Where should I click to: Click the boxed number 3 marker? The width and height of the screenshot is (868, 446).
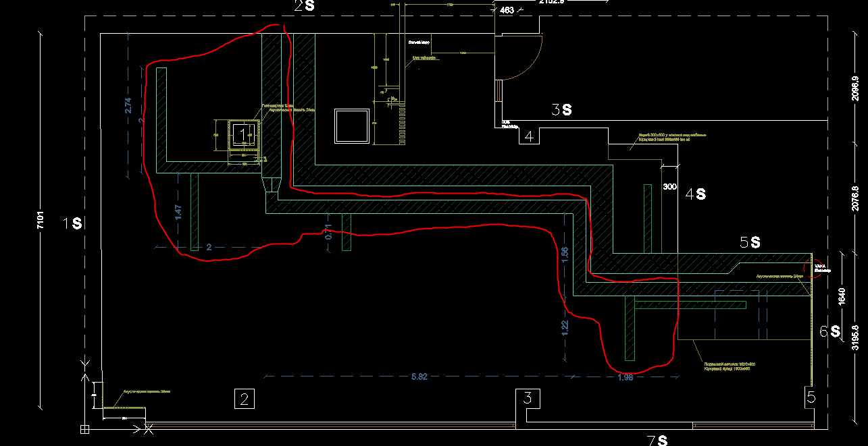pos(528,397)
